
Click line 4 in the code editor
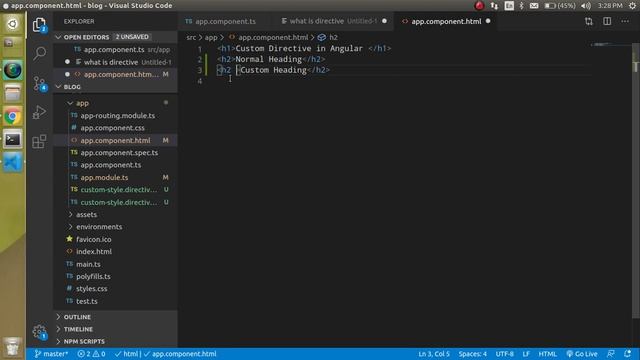(404, 81)
